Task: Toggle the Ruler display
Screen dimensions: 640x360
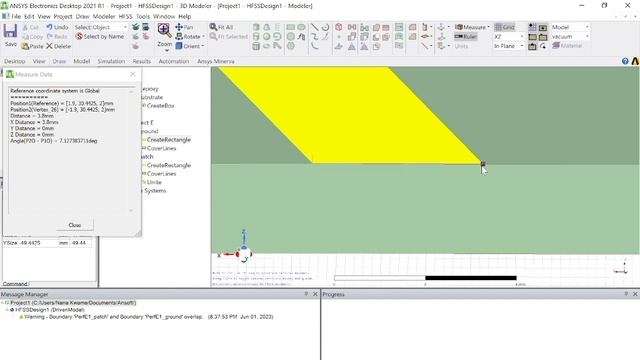Action: click(x=466, y=36)
